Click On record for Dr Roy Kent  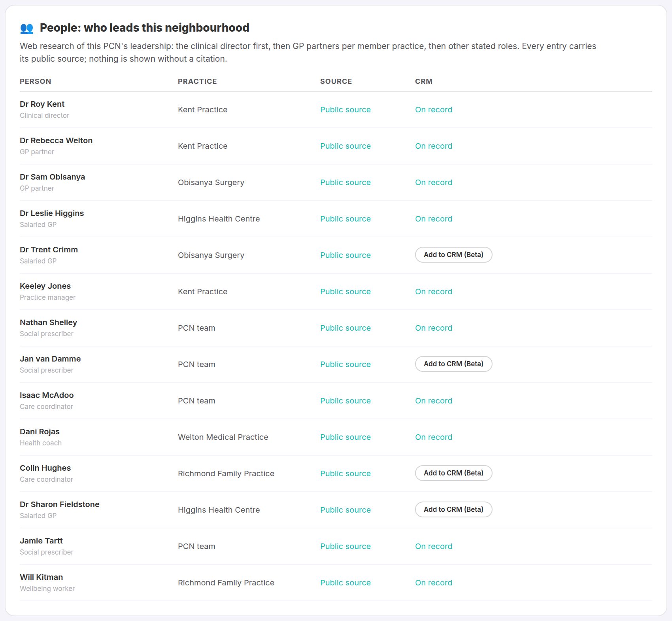[x=434, y=110]
